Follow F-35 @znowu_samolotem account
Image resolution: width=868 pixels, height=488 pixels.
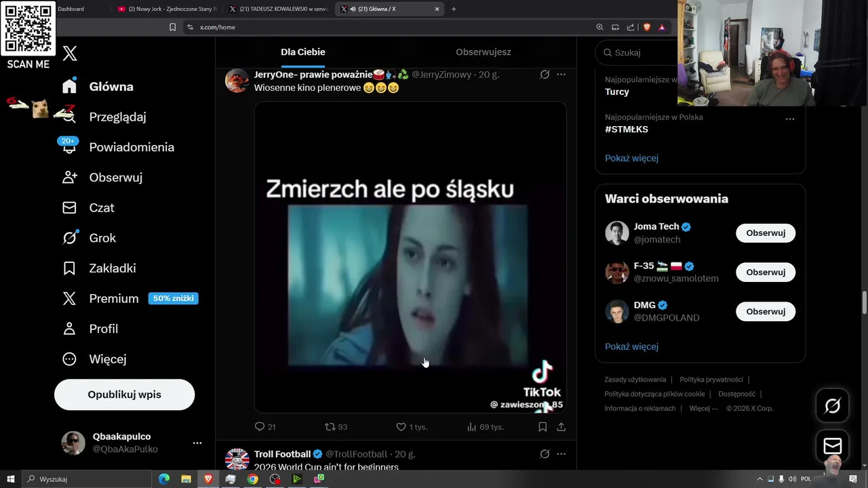pos(766,272)
